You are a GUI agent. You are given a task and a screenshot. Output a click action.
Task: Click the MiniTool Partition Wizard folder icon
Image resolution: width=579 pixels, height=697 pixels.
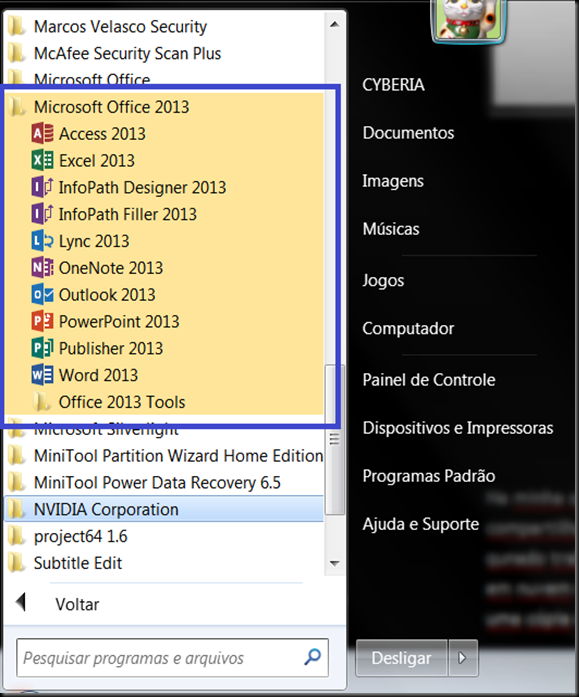tap(17, 456)
